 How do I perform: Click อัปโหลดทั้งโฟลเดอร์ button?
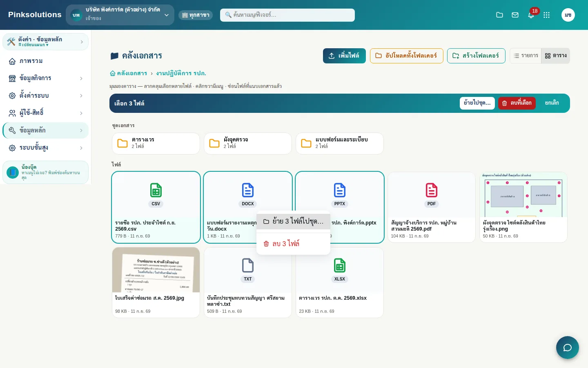(x=406, y=56)
